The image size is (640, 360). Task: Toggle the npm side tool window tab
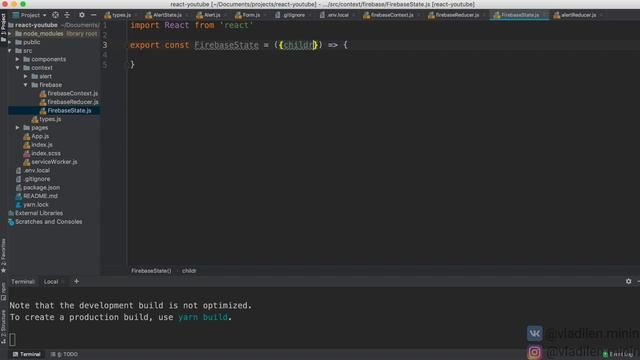(3, 291)
